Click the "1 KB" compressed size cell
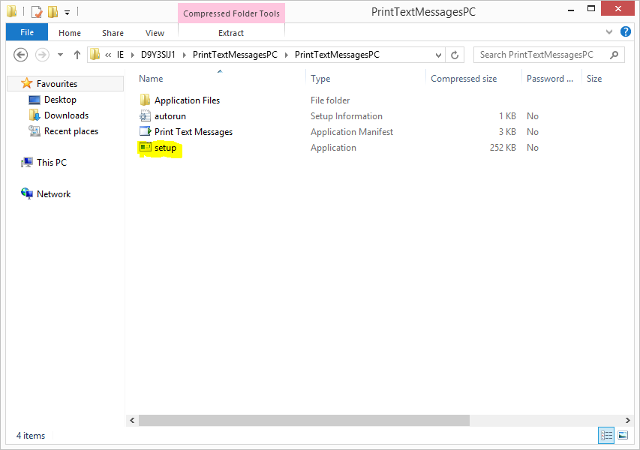Image resolution: width=640 pixels, height=450 pixels. click(507, 116)
